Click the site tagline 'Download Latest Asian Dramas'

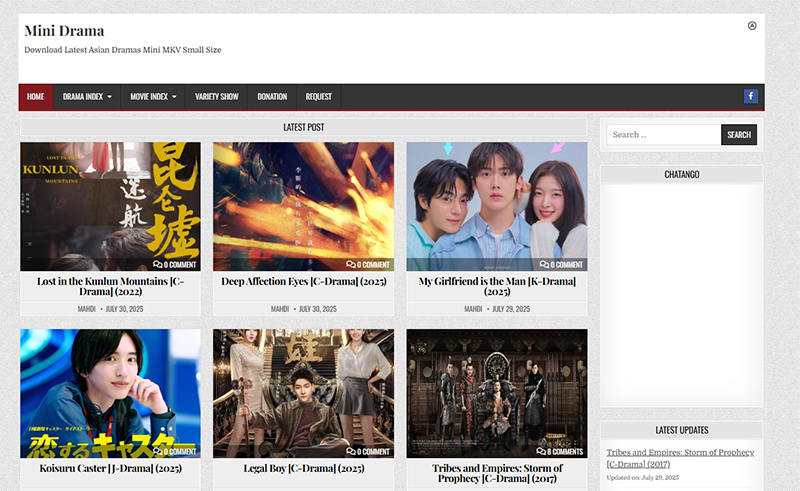pyautogui.click(x=122, y=50)
